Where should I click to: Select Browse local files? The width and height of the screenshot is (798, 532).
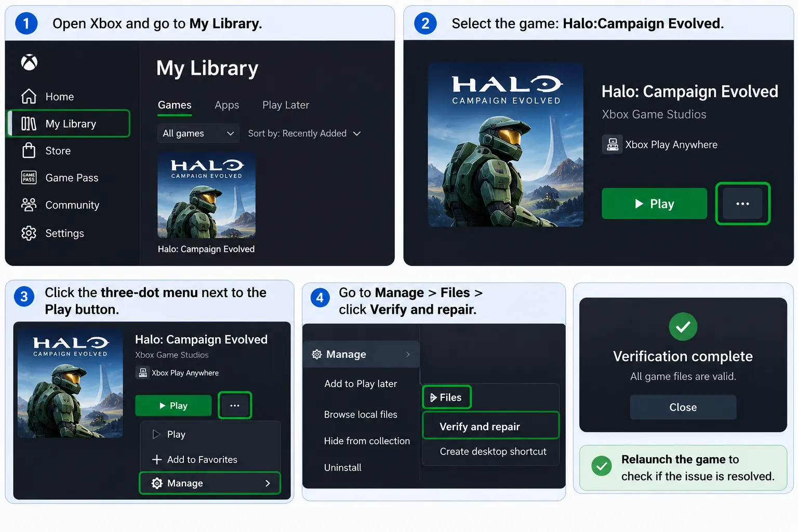pyautogui.click(x=361, y=415)
